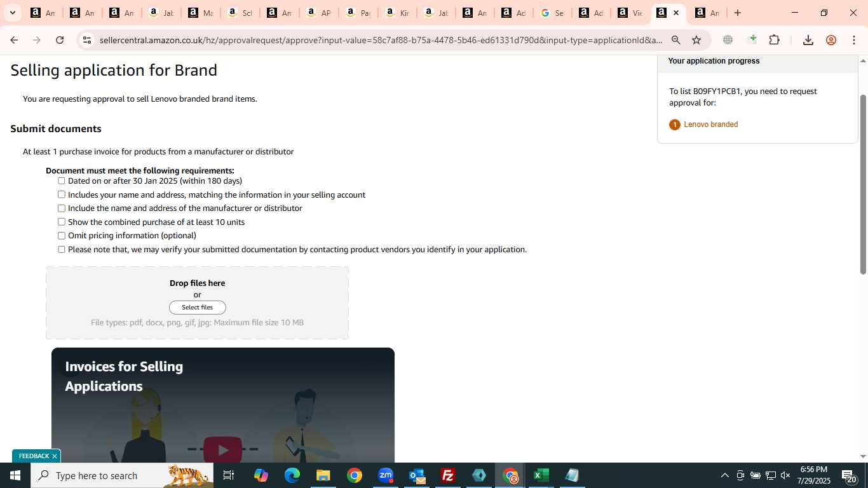
Task: Click the taskbar search box
Action: pos(122,475)
